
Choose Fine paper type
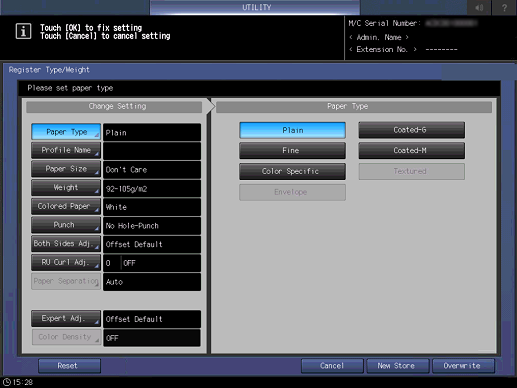(x=292, y=151)
